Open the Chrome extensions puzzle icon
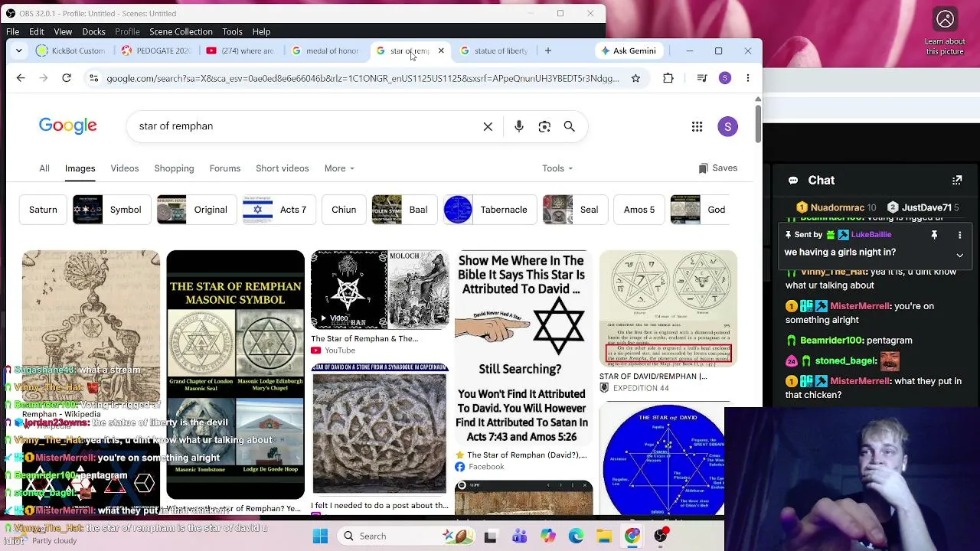The width and height of the screenshot is (980, 551). (x=668, y=78)
